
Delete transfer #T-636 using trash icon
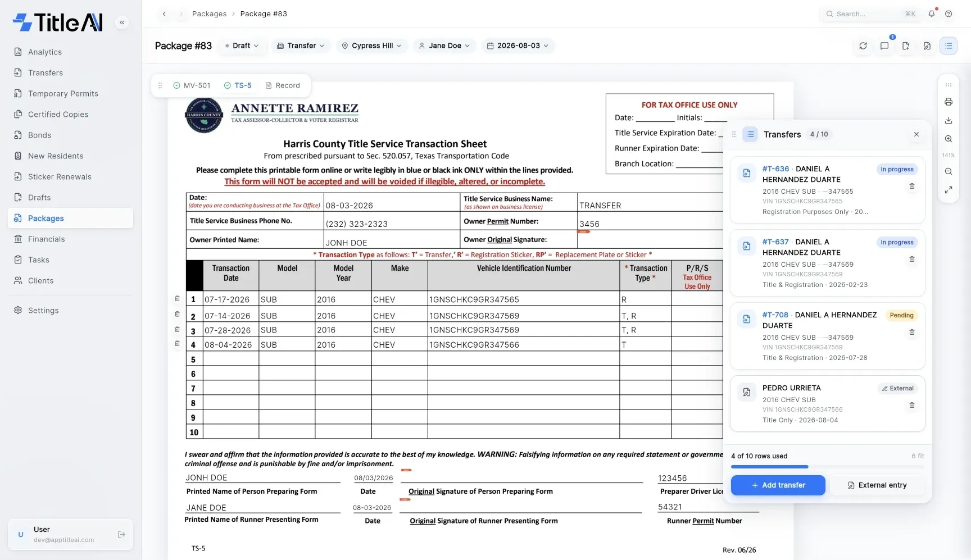pyautogui.click(x=912, y=186)
